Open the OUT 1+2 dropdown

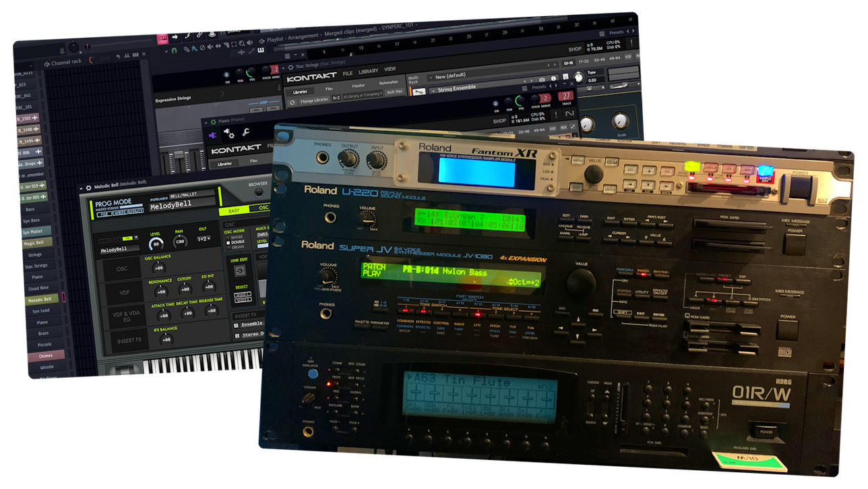pyautogui.click(x=204, y=239)
